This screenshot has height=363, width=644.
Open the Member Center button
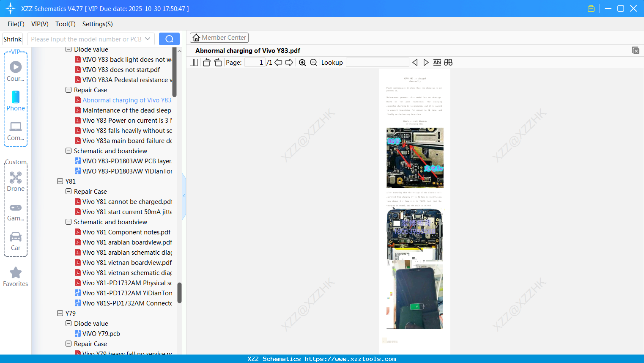219,38
